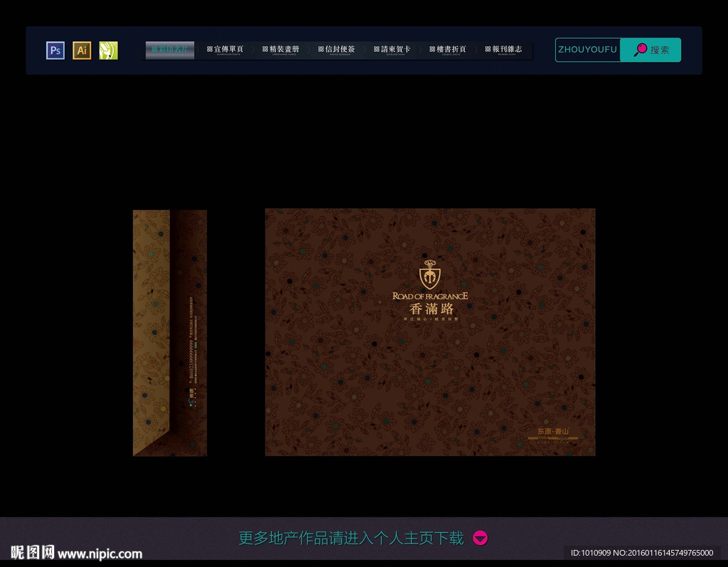
Task: Open the Photoshop application icon
Action: [x=55, y=50]
